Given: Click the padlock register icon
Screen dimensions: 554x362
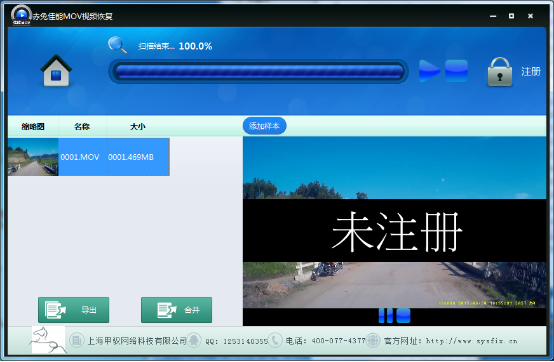Looking at the screenshot, I should coord(500,72).
